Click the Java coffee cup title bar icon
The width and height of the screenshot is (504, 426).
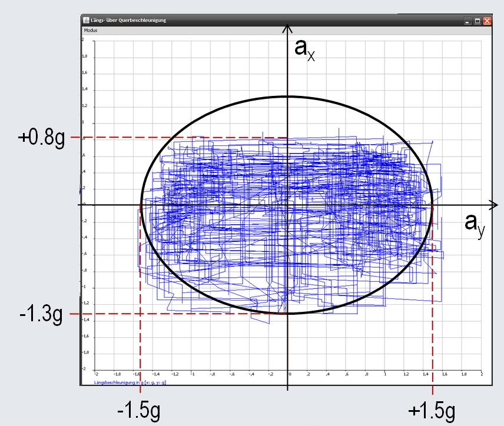(x=86, y=19)
